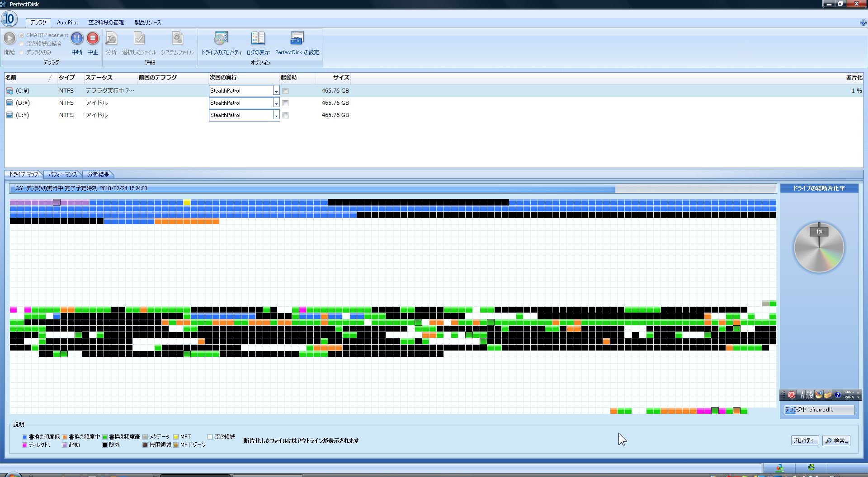This screenshot has width=868, height=477.
Task: Open the IME language bar options arrow
Action: point(858,397)
